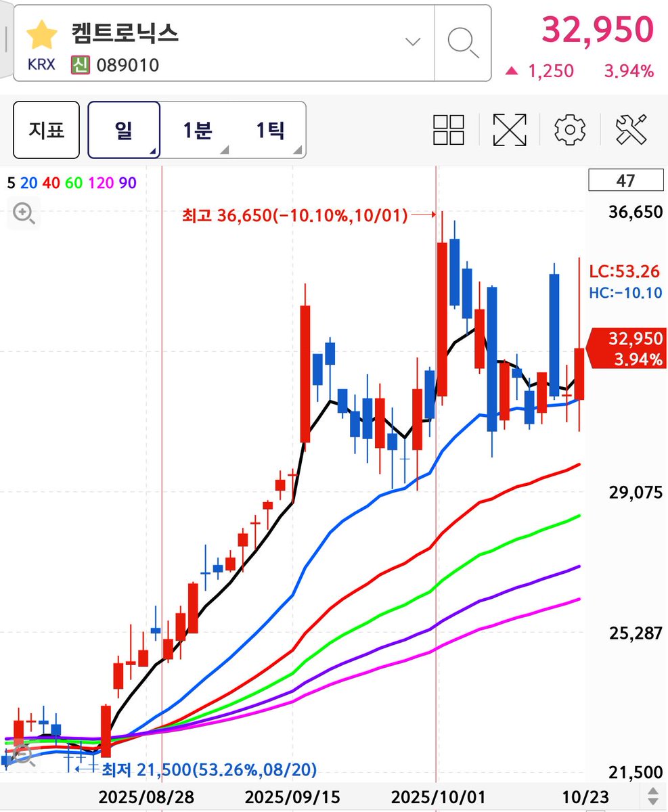This screenshot has height=812, width=668.
Task: Click the 켐트로닉스 stock name
Action: (x=125, y=32)
